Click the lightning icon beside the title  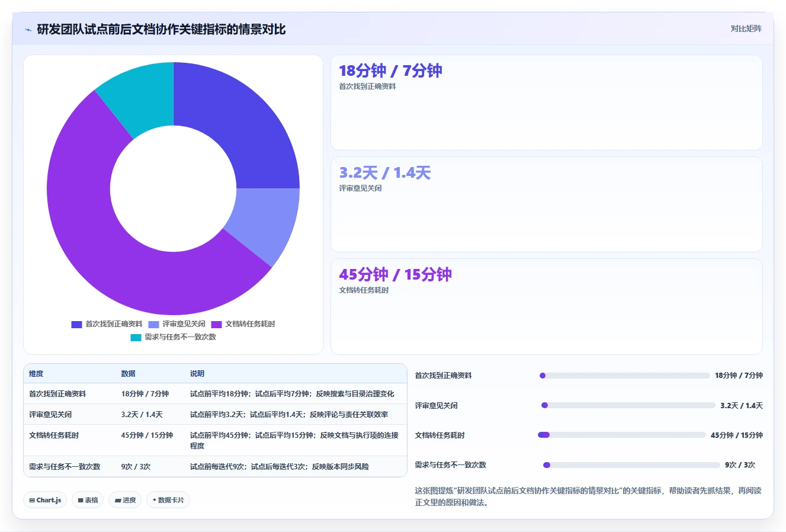coord(28,30)
